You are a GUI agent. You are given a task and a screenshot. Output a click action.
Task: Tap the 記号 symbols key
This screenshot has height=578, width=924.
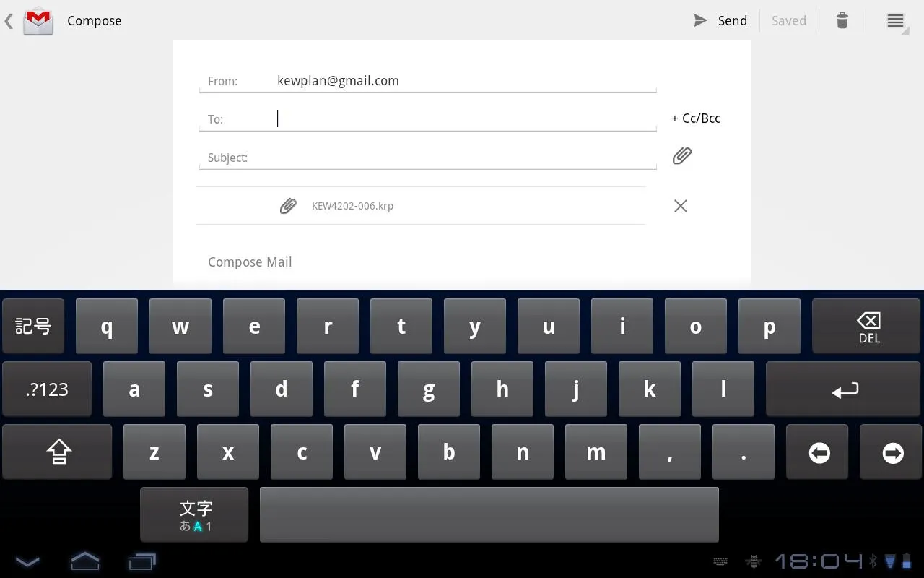click(33, 326)
